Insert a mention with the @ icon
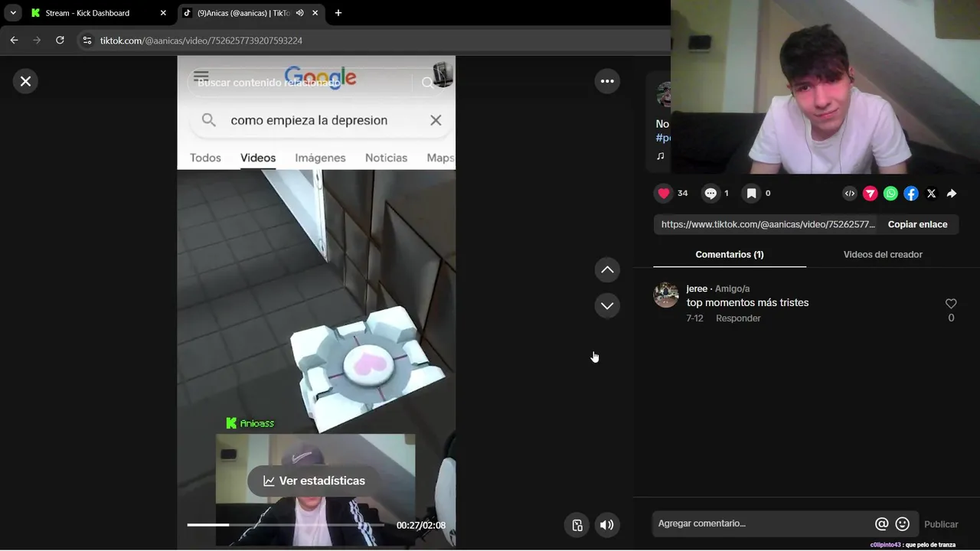The height and width of the screenshot is (551, 980). click(x=881, y=524)
